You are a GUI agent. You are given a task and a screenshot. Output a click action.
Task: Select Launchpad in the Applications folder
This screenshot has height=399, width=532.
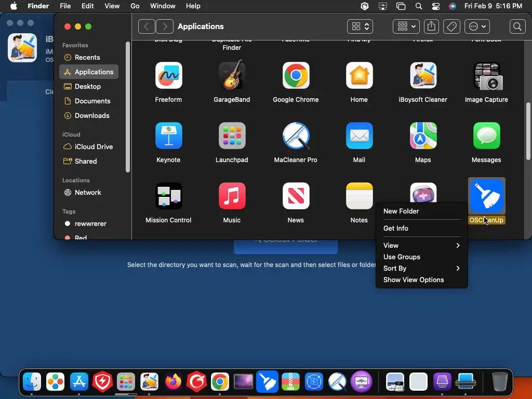[232, 136]
